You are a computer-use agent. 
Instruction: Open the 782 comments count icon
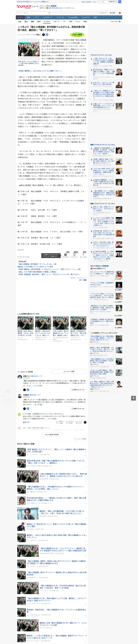coord(33,35)
